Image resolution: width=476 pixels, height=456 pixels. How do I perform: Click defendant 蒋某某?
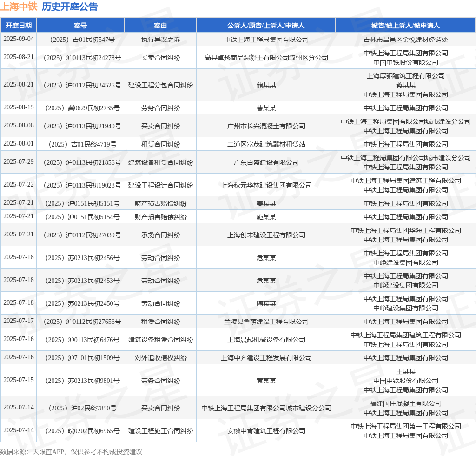point(405,85)
